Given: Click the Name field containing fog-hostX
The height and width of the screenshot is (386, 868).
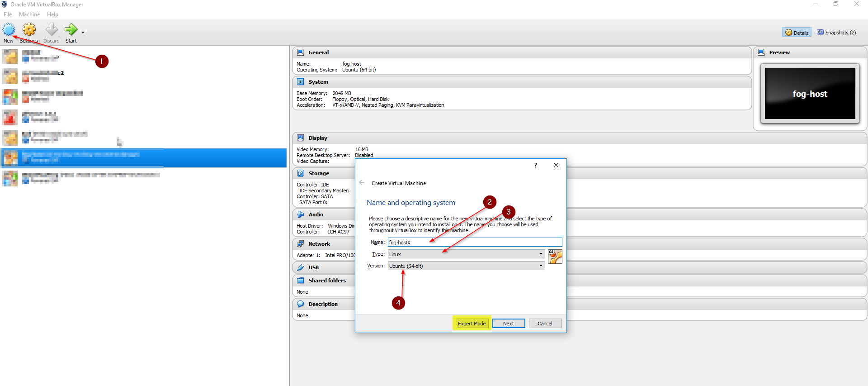Looking at the screenshot, I should (x=475, y=243).
